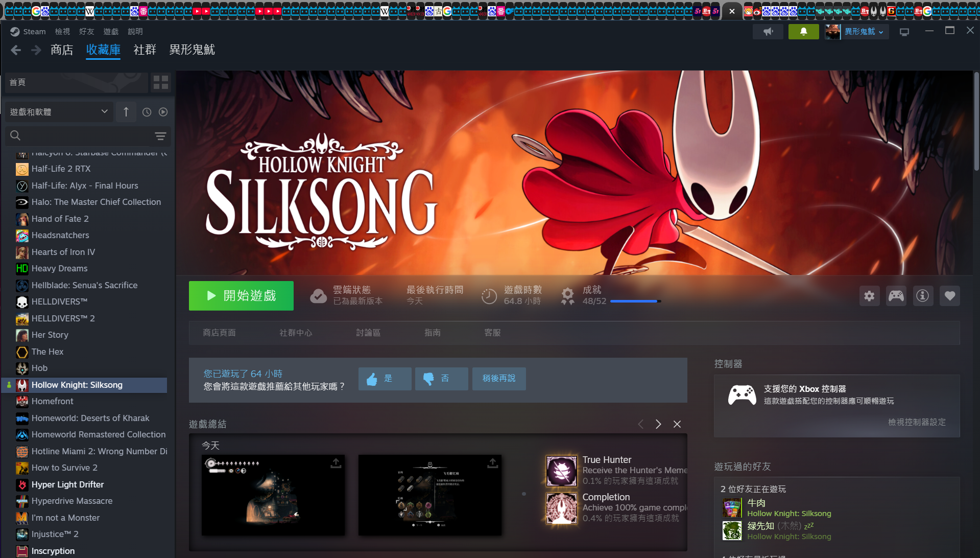The height and width of the screenshot is (558, 980).
Task: Recommend the game with 是 thumbs up
Action: tap(385, 379)
